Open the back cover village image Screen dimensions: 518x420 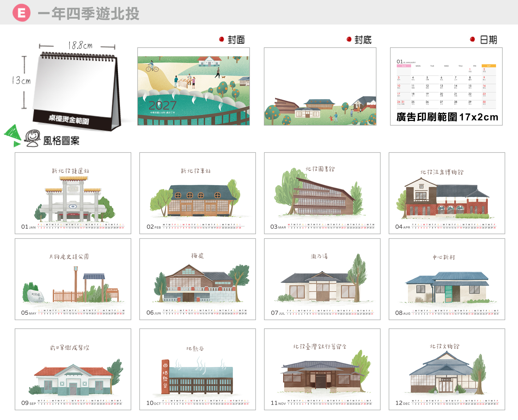pos(320,86)
